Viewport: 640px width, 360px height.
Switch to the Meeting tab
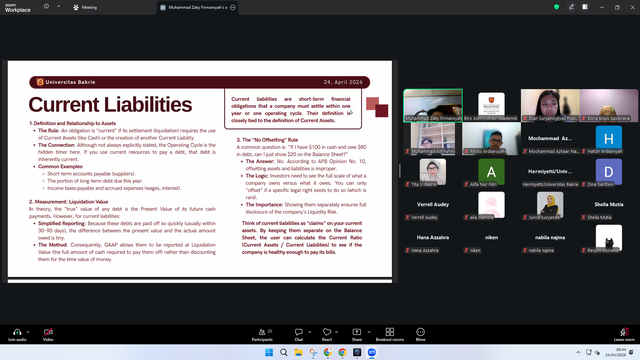click(x=85, y=7)
